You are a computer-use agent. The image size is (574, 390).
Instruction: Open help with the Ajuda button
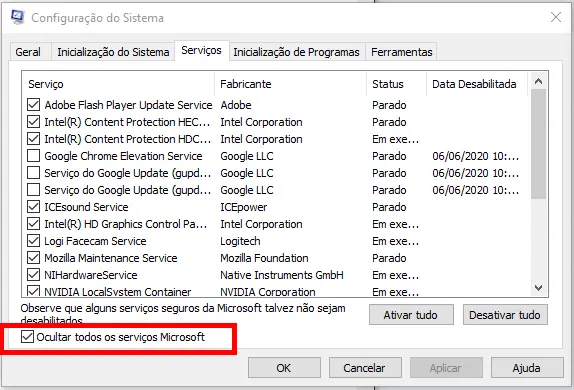[x=526, y=368]
